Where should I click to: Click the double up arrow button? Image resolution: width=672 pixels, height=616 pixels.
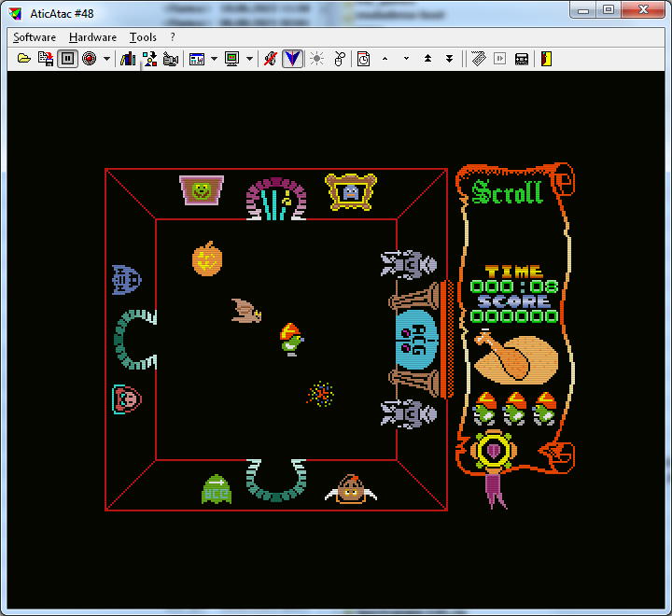427,59
